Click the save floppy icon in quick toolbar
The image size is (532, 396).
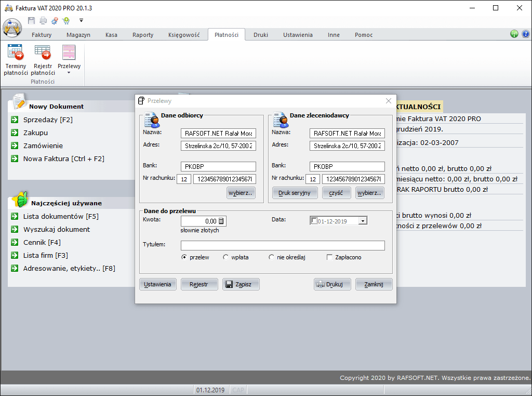[31, 21]
